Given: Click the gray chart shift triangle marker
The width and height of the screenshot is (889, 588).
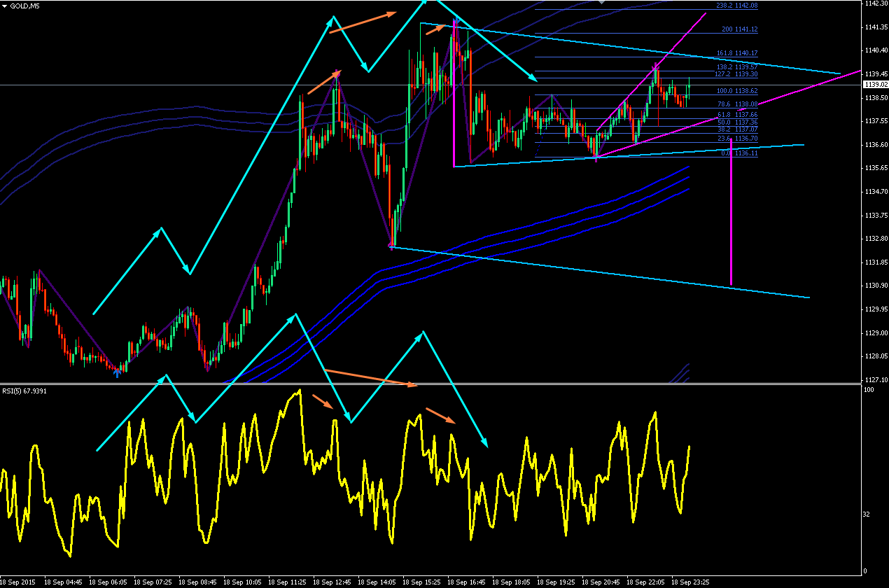Looking at the screenshot, I should pyautogui.click(x=601, y=2).
